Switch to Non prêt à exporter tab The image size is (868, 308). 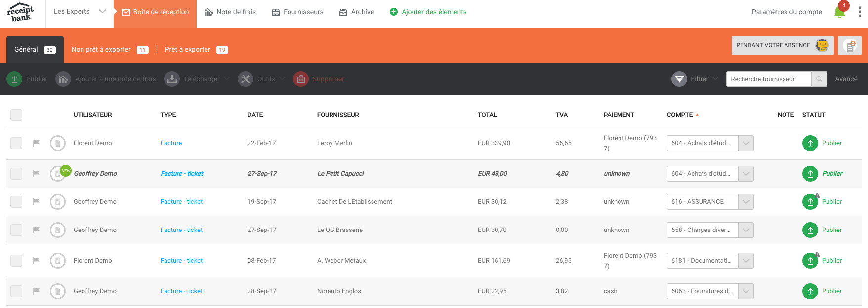[109, 50]
